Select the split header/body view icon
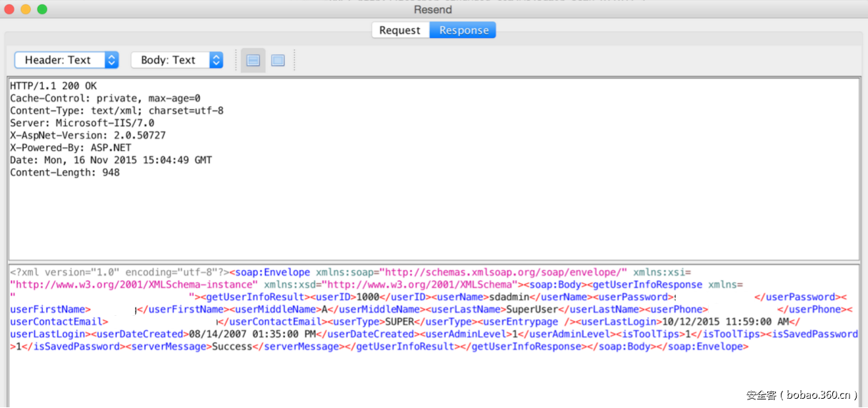The image size is (868, 408). [253, 61]
